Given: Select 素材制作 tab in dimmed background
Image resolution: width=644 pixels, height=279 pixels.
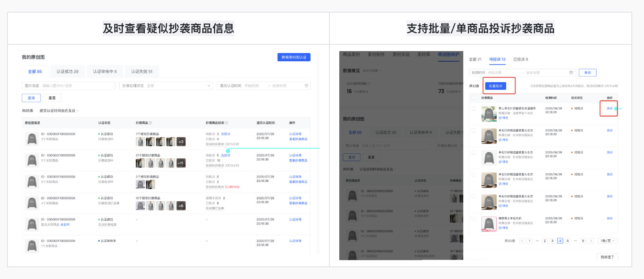Looking at the screenshot, I should (376, 55).
